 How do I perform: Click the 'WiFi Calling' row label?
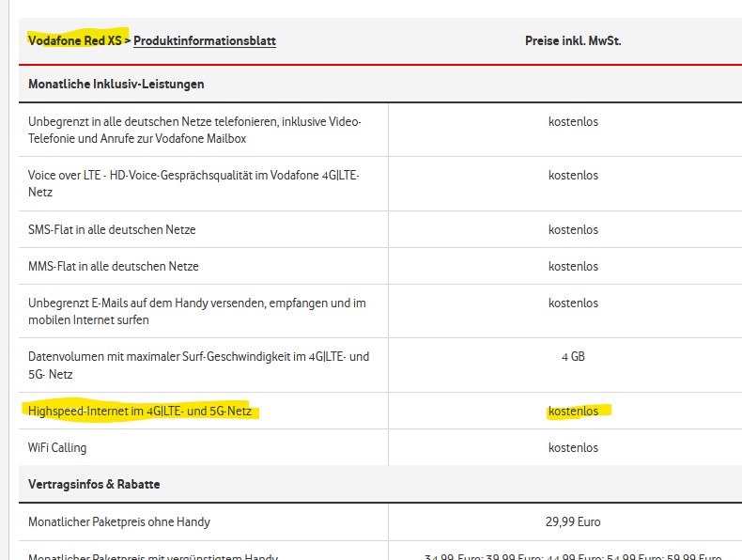coord(57,448)
